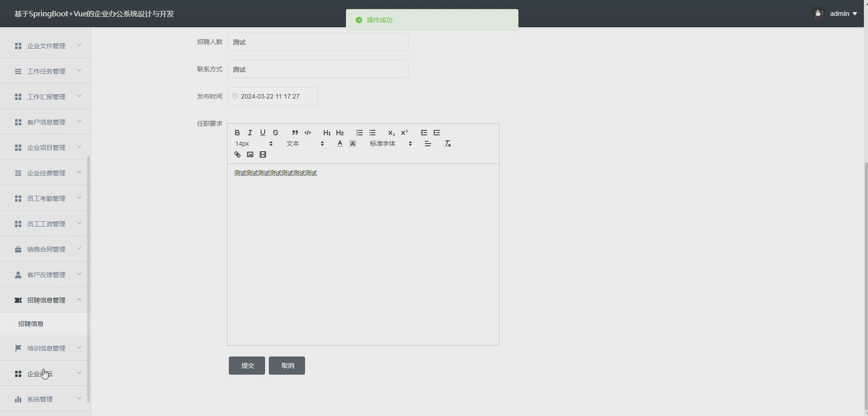868x416 pixels.
Task: Toggle an unordered list in the editor
Action: (372, 133)
